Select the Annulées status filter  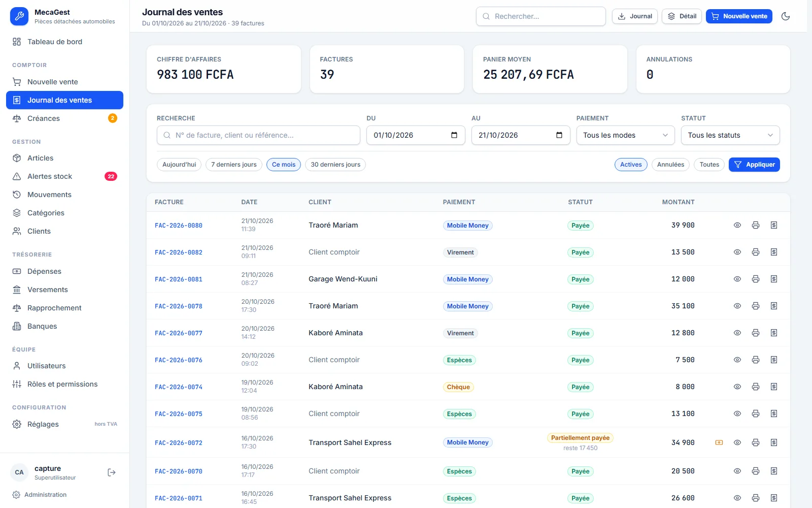(670, 165)
